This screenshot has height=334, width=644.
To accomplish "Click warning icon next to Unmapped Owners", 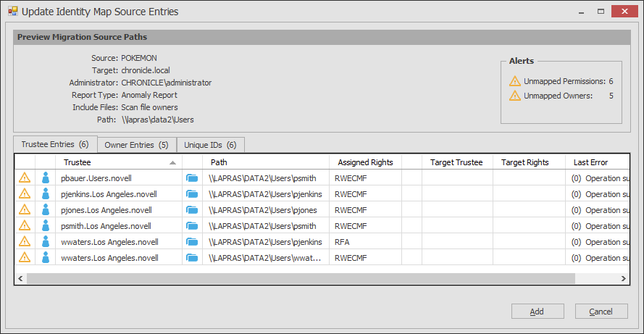I will tap(514, 96).
